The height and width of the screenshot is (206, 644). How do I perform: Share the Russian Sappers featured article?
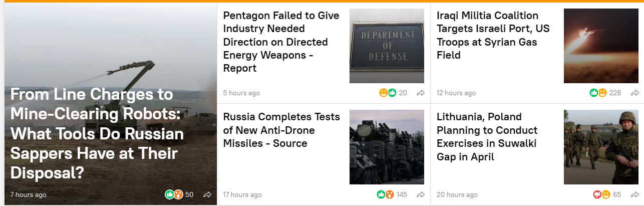[x=207, y=194]
